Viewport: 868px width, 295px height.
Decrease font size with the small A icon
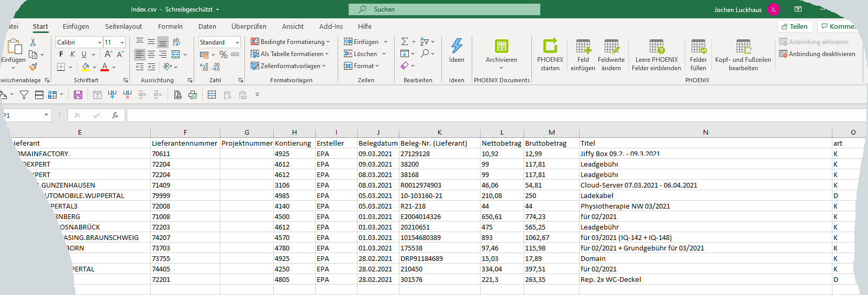pyautogui.click(x=120, y=54)
